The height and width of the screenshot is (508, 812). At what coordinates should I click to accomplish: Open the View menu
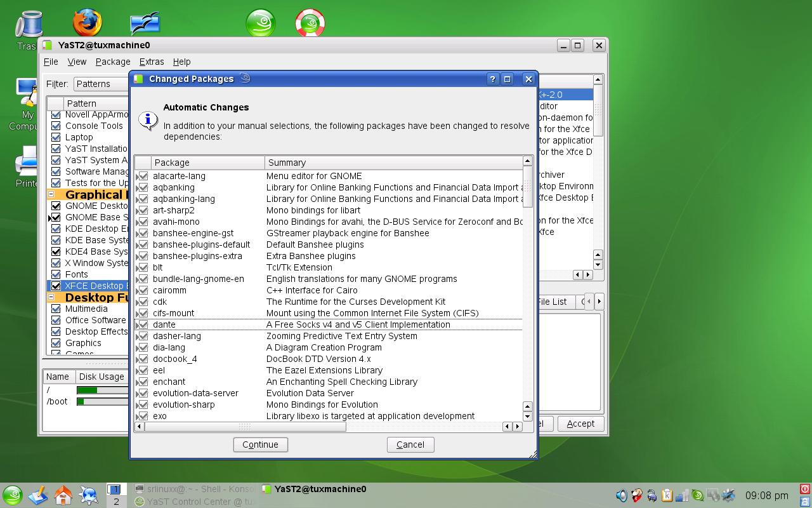click(x=77, y=62)
